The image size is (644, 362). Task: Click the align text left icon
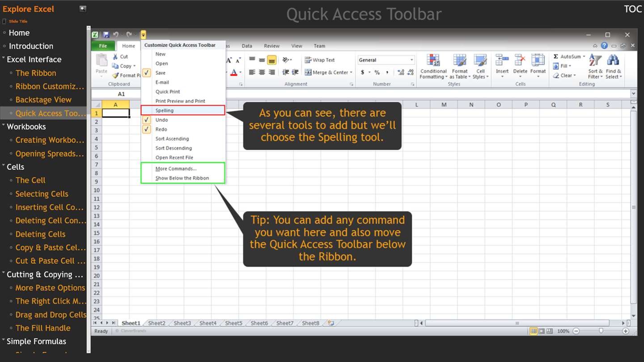252,72
